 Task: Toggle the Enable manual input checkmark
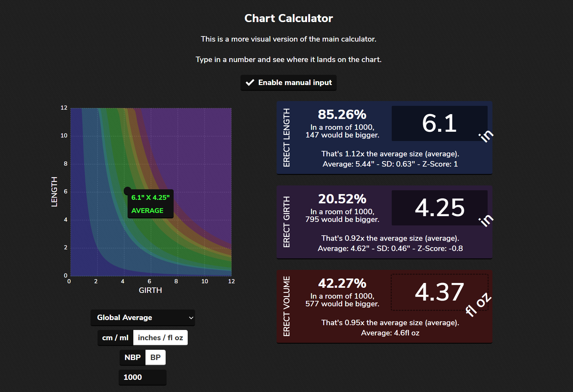tap(250, 82)
